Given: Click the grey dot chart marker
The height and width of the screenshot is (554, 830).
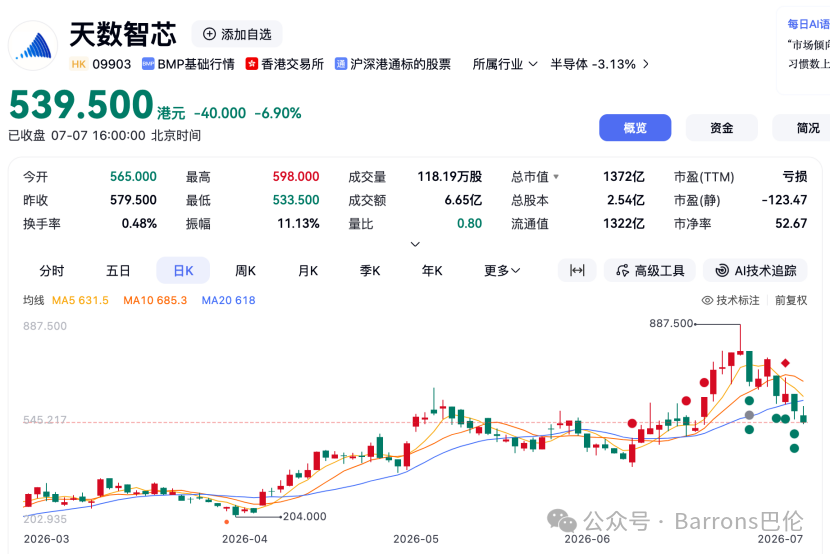Looking at the screenshot, I should click(749, 415).
